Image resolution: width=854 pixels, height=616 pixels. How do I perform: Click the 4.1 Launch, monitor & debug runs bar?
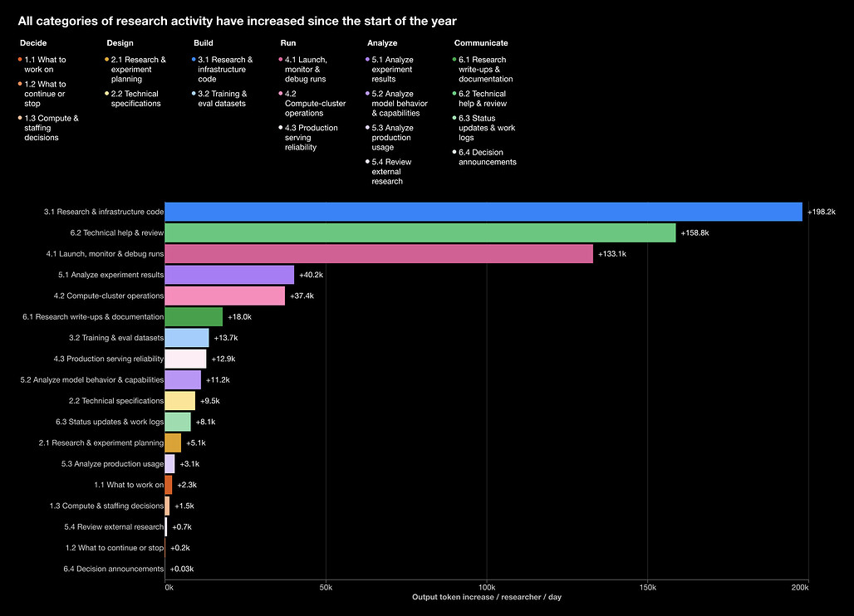[379, 253]
